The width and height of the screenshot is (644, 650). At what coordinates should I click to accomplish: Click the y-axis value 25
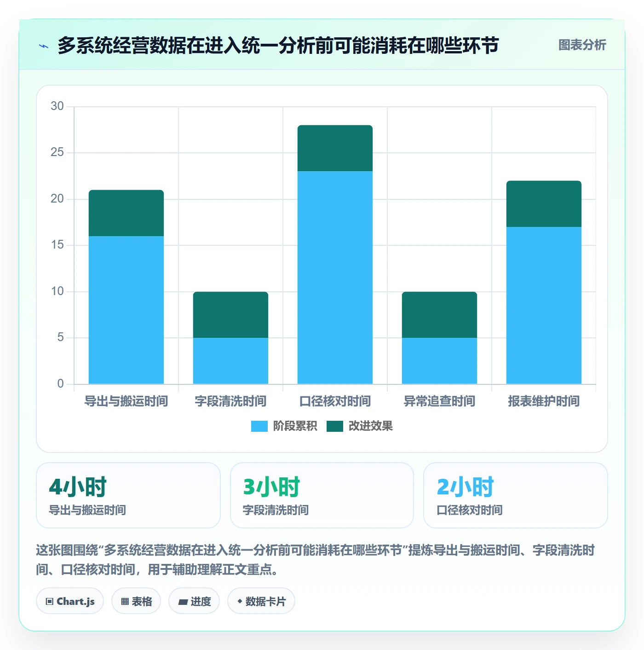57,152
